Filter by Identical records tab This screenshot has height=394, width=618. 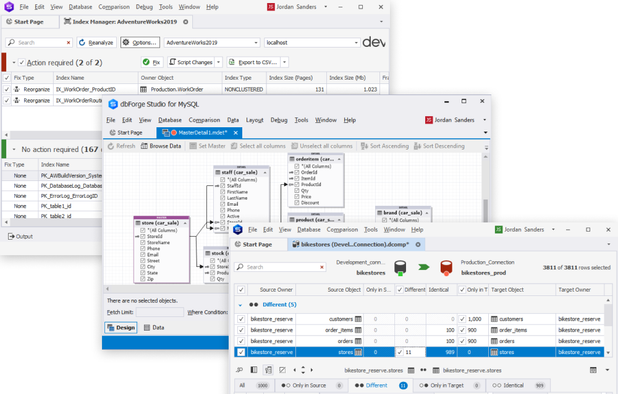click(x=518, y=386)
